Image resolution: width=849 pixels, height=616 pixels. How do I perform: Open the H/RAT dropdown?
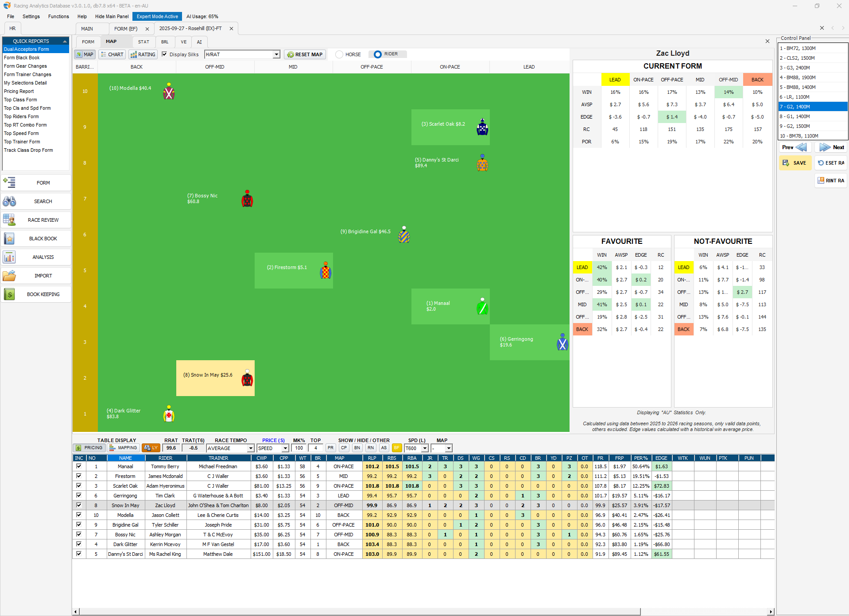[276, 54]
